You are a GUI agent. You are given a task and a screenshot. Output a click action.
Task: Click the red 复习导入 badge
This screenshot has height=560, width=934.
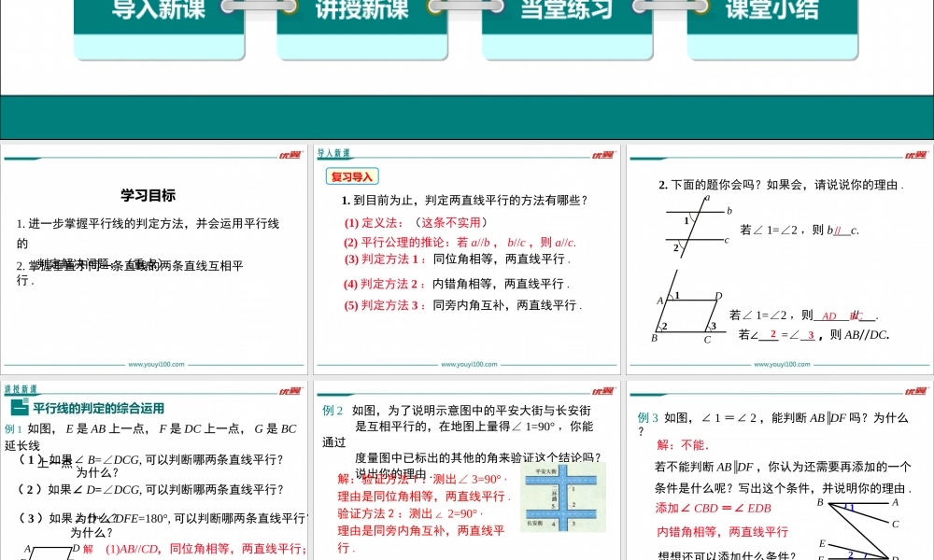352,176
